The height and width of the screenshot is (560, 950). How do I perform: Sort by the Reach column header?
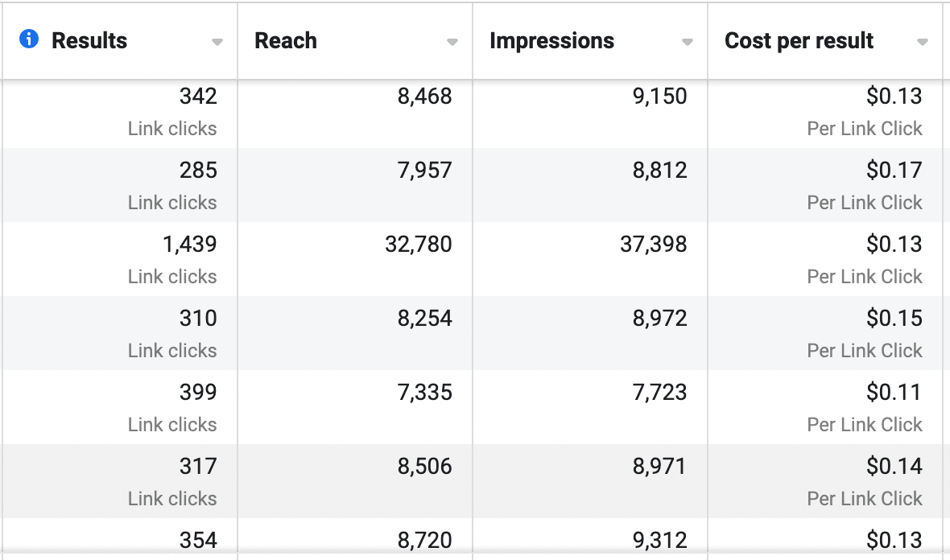coord(286,41)
